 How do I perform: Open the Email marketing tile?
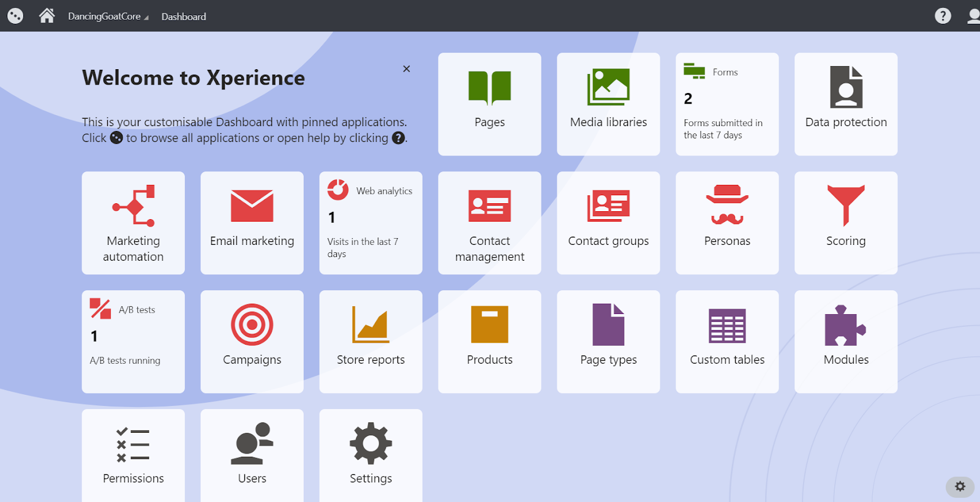pos(252,223)
